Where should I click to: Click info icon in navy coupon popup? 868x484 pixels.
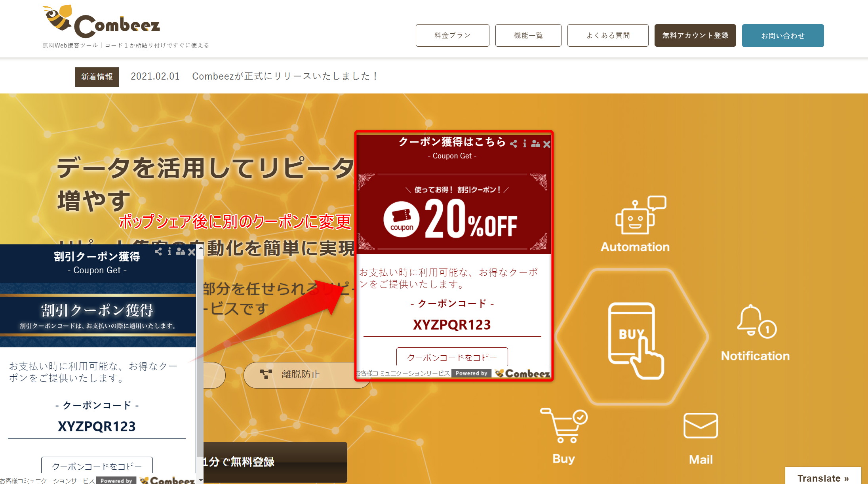coord(169,252)
